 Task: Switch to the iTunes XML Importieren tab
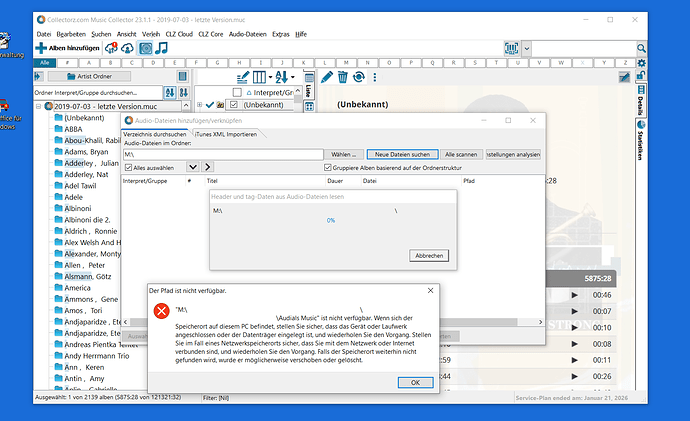226,134
